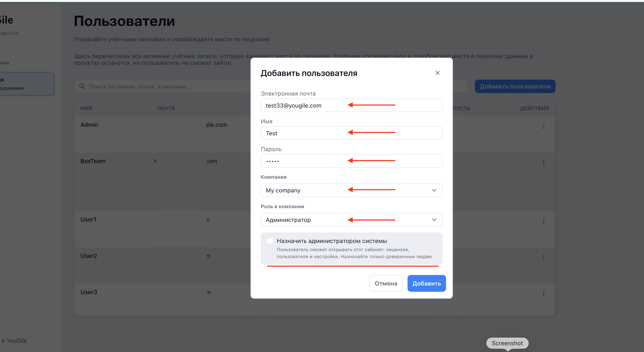Open actions menu for User1 row
Viewport: 644px width, 352px height.
click(x=544, y=221)
